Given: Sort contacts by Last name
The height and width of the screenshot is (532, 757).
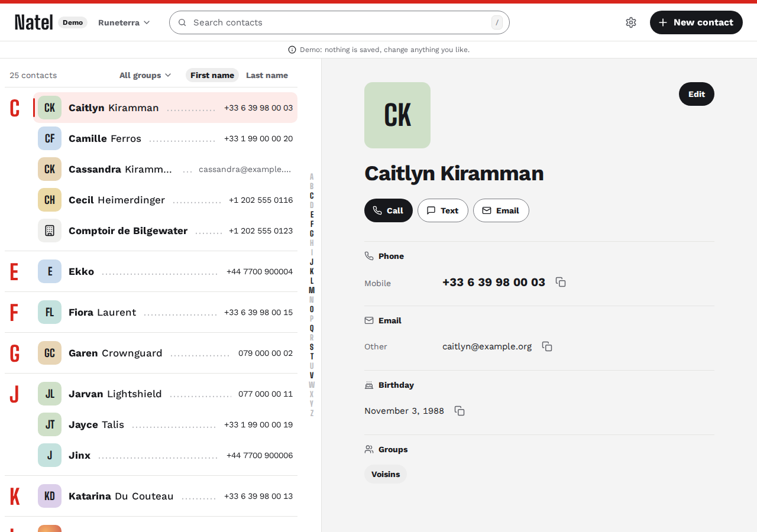Looking at the screenshot, I should click(x=267, y=75).
